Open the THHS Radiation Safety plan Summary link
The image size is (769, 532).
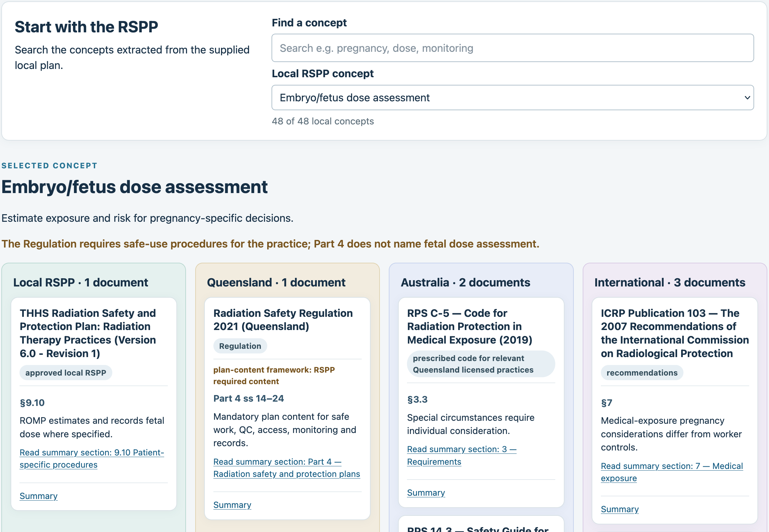(39, 496)
